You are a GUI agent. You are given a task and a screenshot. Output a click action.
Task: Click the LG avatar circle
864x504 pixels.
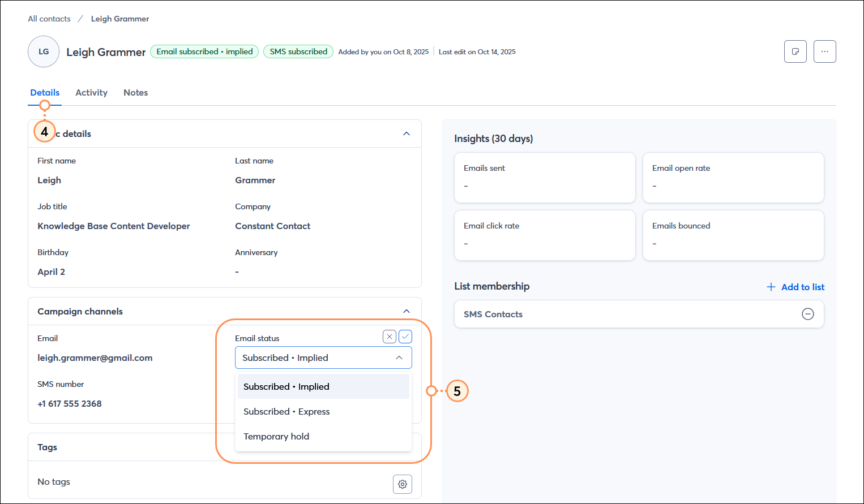point(44,51)
